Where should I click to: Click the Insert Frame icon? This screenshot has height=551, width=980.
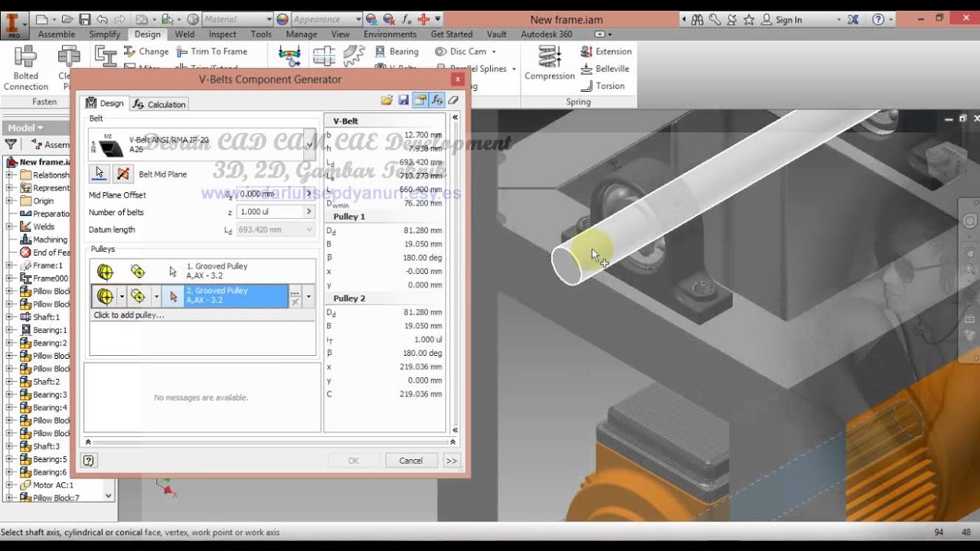(x=105, y=56)
